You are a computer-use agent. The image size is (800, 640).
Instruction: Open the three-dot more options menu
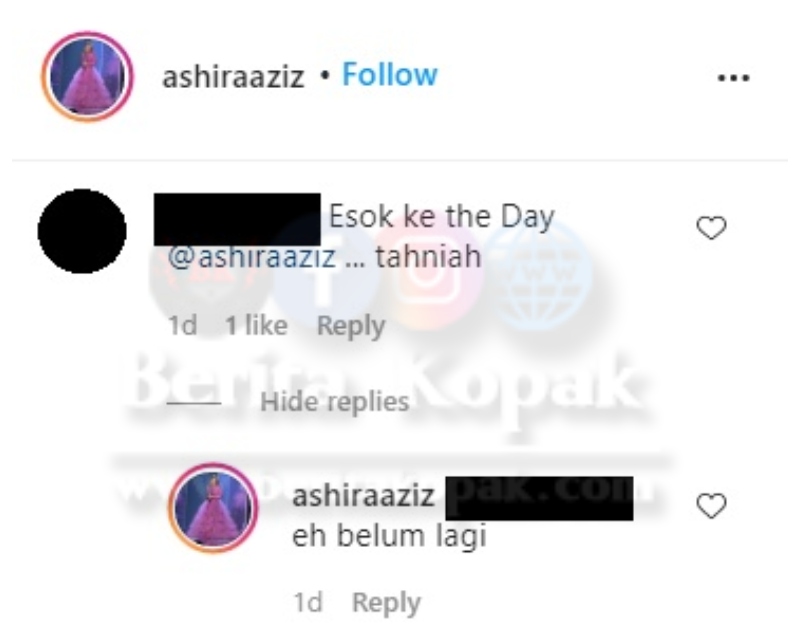pos(733,78)
